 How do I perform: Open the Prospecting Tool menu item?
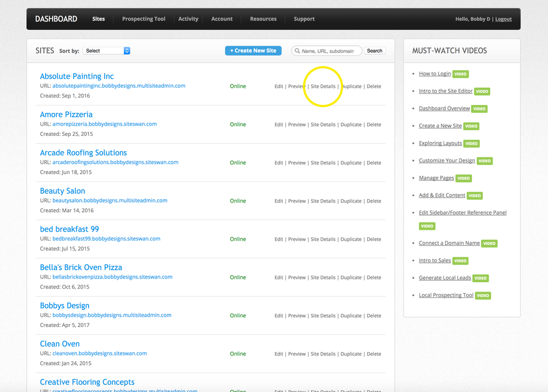coord(144,19)
